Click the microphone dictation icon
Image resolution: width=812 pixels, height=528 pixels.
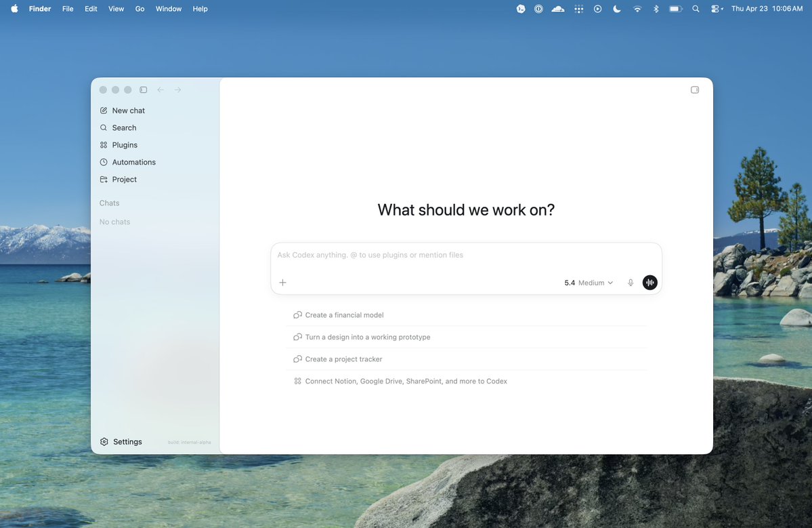tap(631, 283)
